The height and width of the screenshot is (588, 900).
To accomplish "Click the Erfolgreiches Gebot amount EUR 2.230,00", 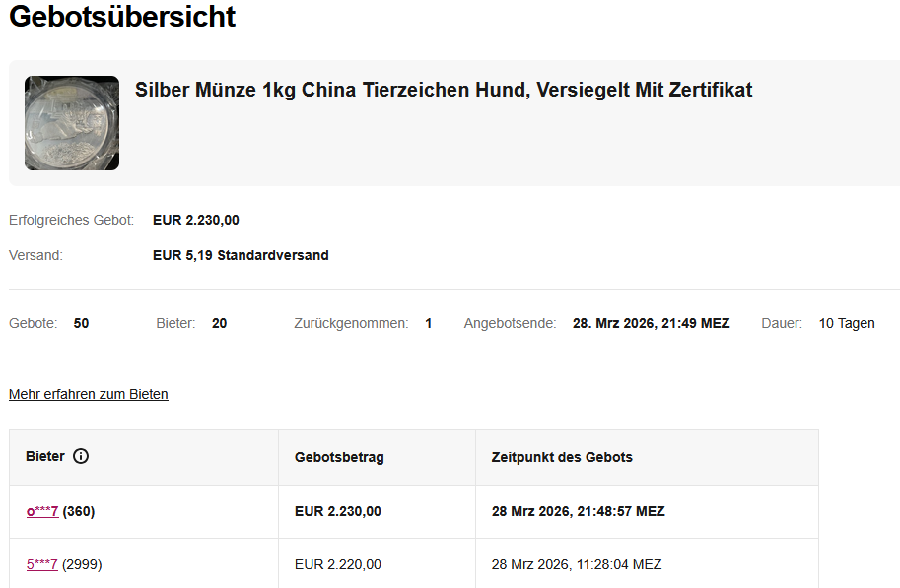I will point(196,220).
